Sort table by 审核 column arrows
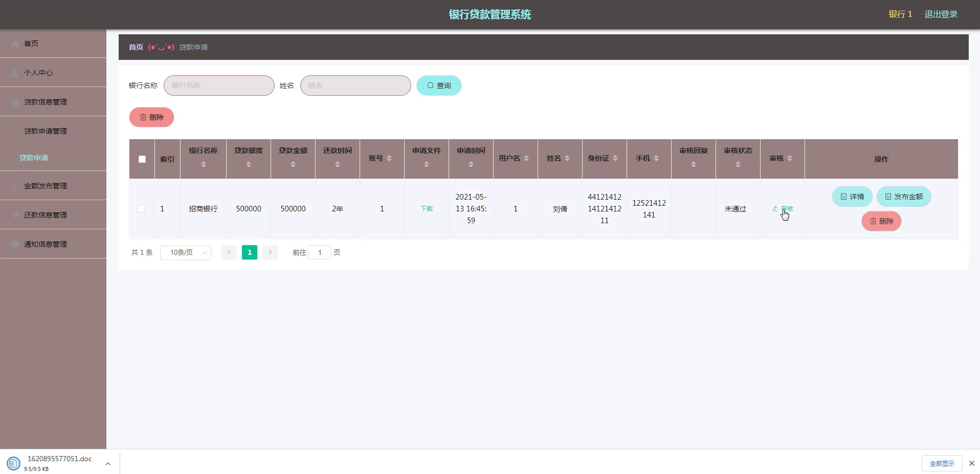 point(789,159)
